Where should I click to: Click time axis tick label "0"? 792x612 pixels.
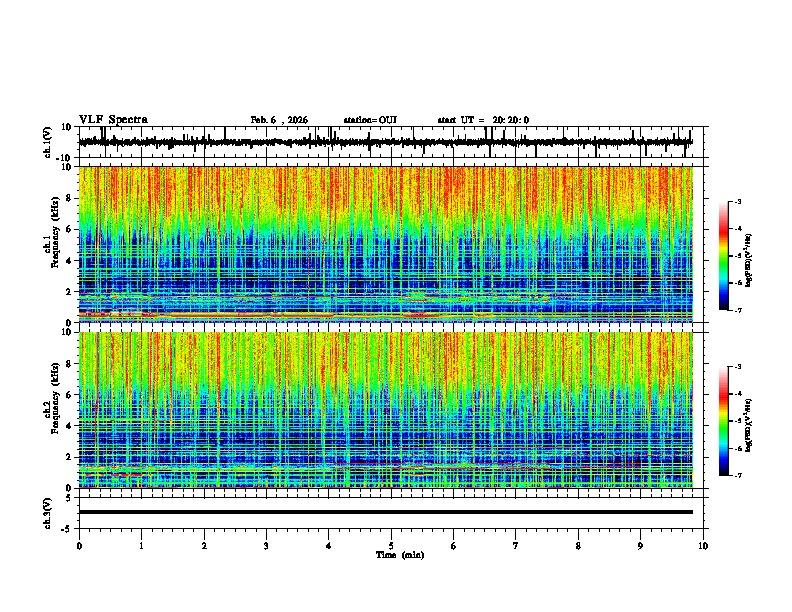coord(79,546)
